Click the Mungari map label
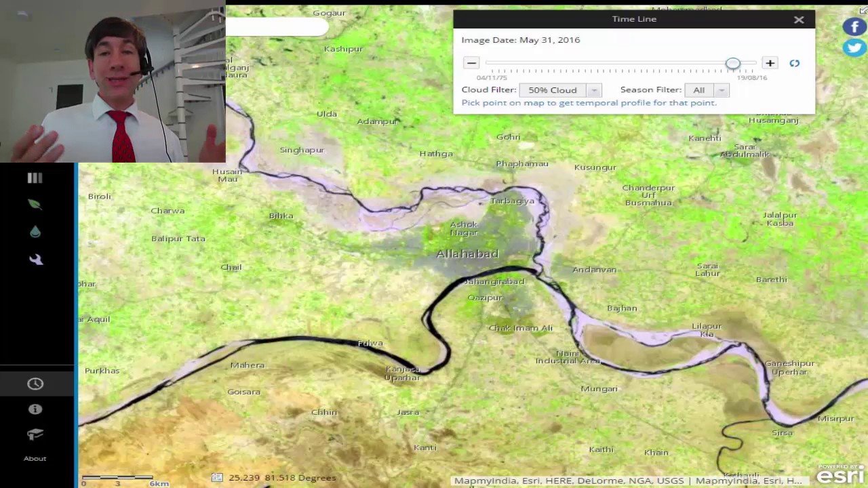 pyautogui.click(x=599, y=388)
